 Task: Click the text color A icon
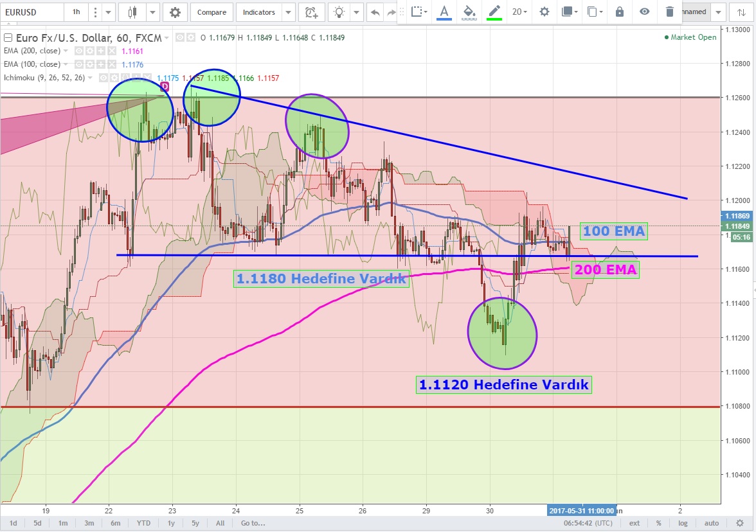[x=444, y=12]
